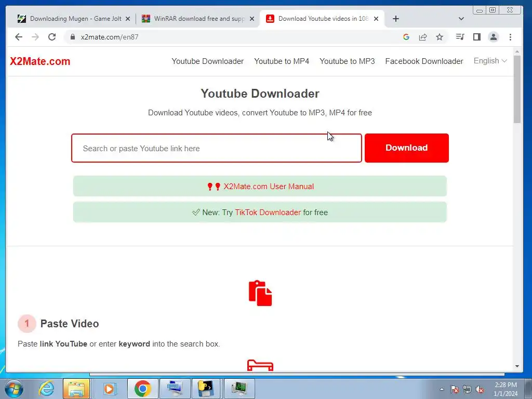Click the red Download button
This screenshot has width=532, height=399.
(406, 148)
